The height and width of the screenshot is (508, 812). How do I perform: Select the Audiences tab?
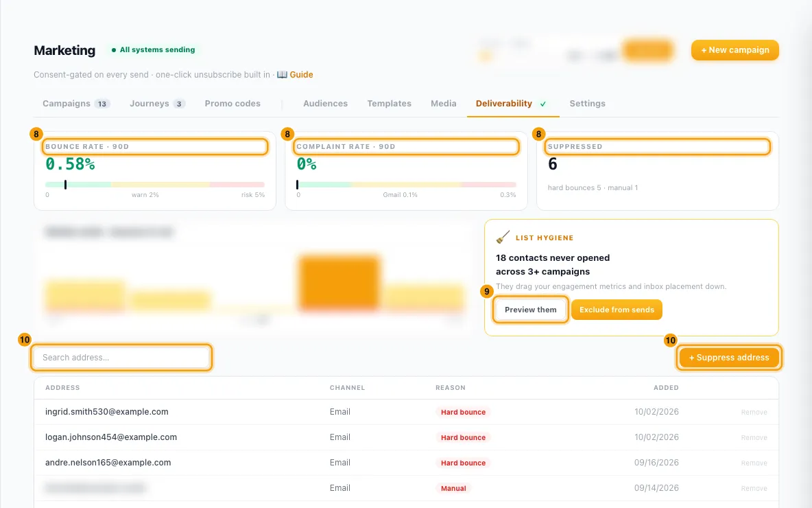[325, 104]
